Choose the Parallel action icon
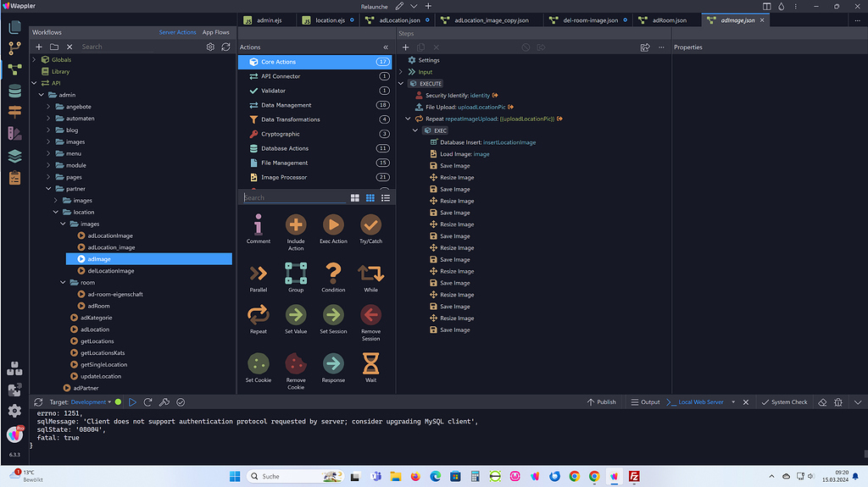The height and width of the screenshot is (487, 868). (x=259, y=273)
